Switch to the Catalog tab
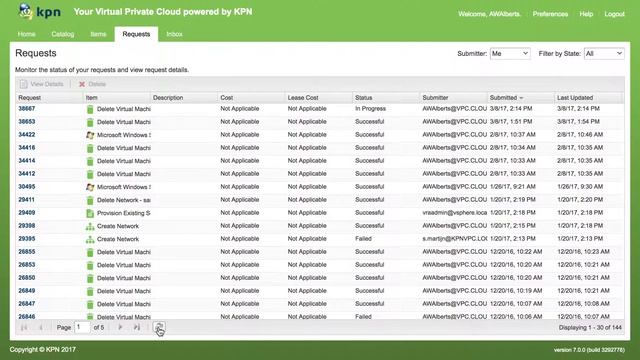The width and height of the screenshot is (640, 360). tap(63, 34)
